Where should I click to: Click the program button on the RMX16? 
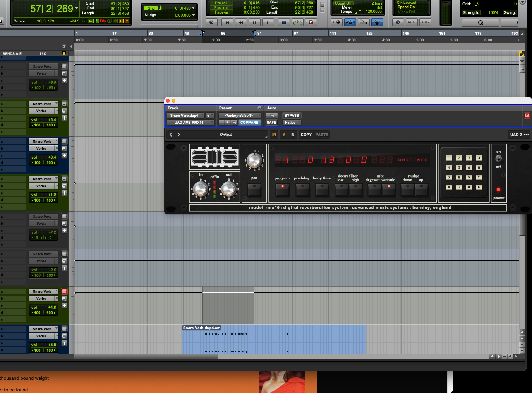click(x=283, y=190)
